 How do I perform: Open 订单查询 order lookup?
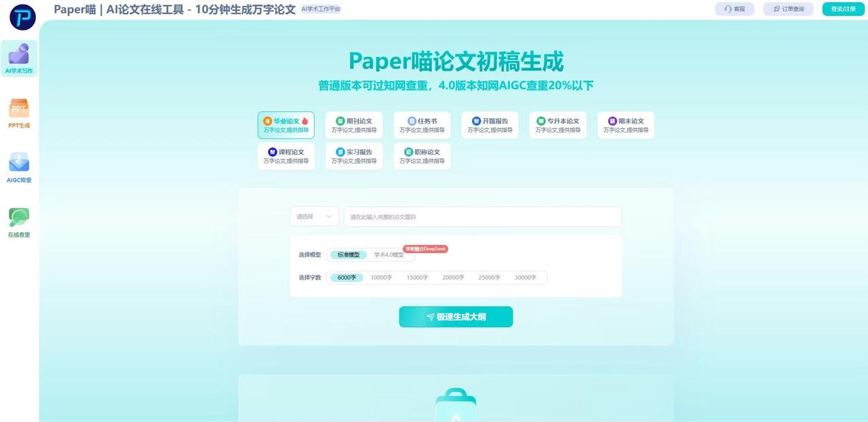click(788, 9)
